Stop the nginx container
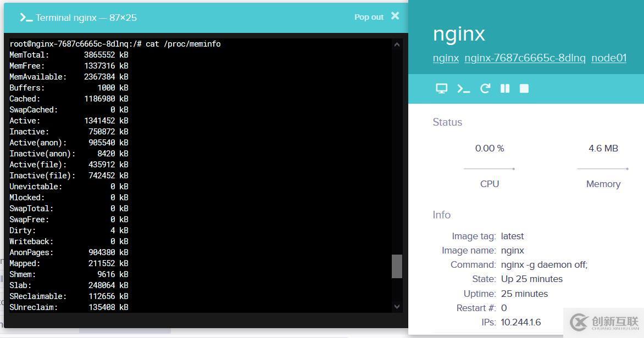644x338 pixels. click(524, 88)
